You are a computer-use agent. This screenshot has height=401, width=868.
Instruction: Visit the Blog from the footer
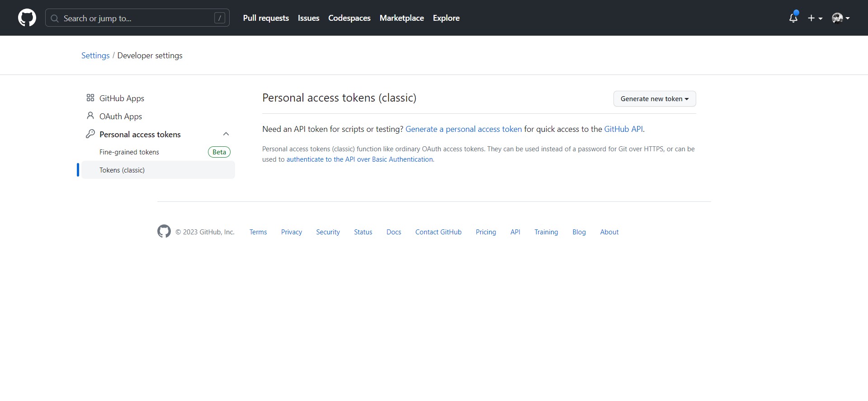579,232
